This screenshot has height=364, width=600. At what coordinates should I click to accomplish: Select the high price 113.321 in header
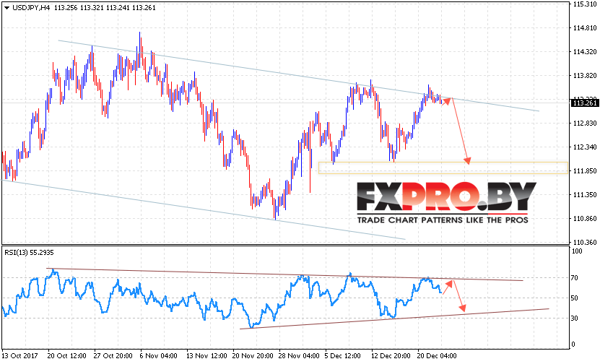pos(92,8)
